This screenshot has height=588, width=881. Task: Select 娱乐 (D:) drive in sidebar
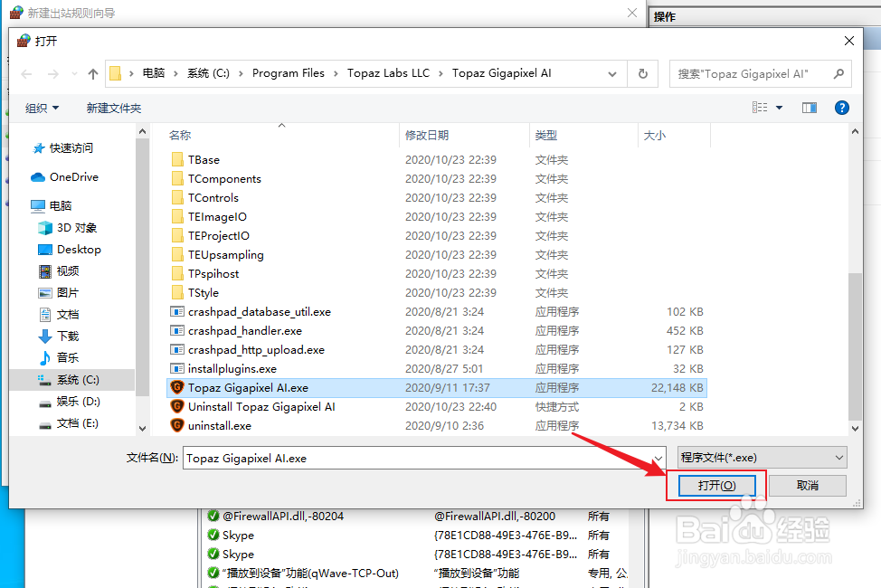click(x=69, y=402)
